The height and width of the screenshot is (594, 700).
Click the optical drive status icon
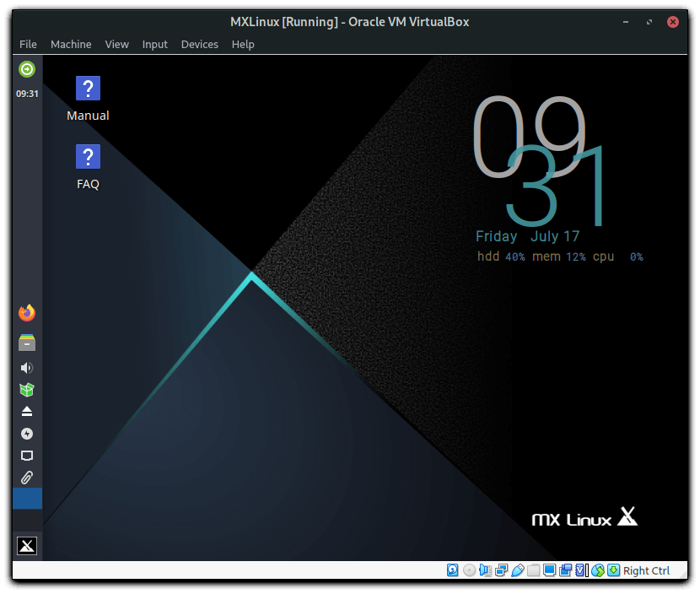click(469, 570)
